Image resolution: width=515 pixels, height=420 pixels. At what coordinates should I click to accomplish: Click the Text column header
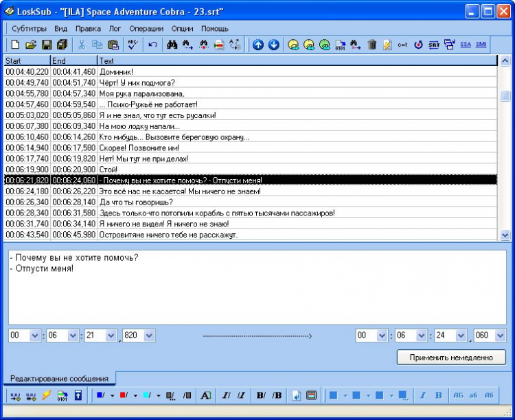tap(297, 61)
